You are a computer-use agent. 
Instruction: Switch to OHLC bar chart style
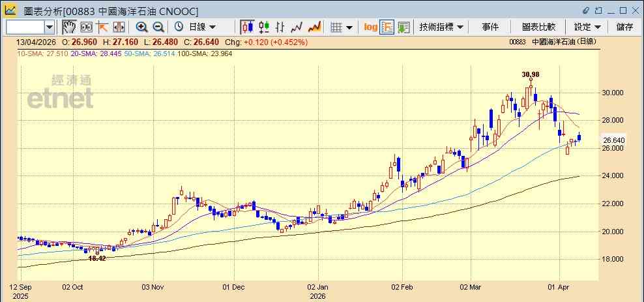280,27
